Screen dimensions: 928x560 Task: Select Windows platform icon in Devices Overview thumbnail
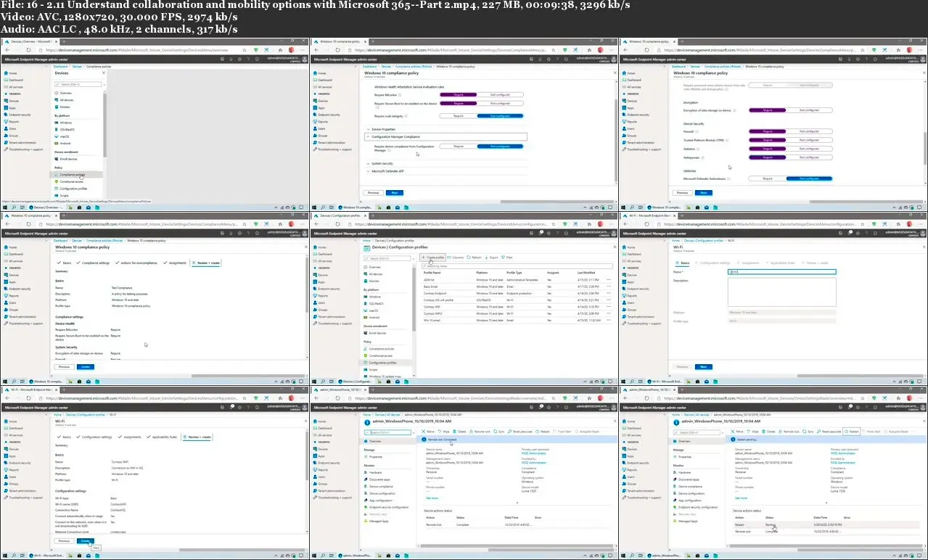pos(57,123)
